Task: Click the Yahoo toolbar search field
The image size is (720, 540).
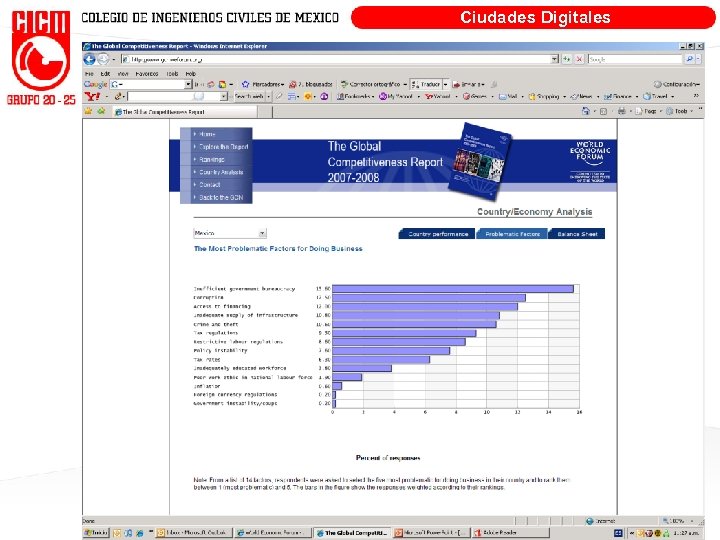Action: [x=177, y=96]
